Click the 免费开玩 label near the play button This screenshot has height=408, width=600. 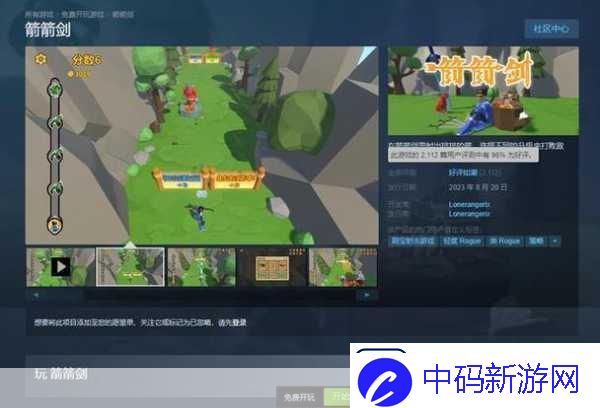(300, 397)
